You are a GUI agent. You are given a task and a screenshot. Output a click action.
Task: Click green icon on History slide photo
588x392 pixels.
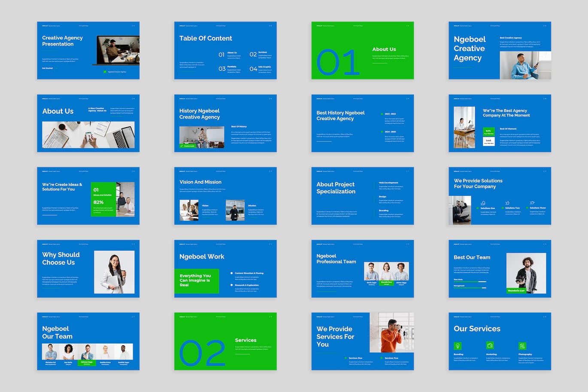point(182,146)
